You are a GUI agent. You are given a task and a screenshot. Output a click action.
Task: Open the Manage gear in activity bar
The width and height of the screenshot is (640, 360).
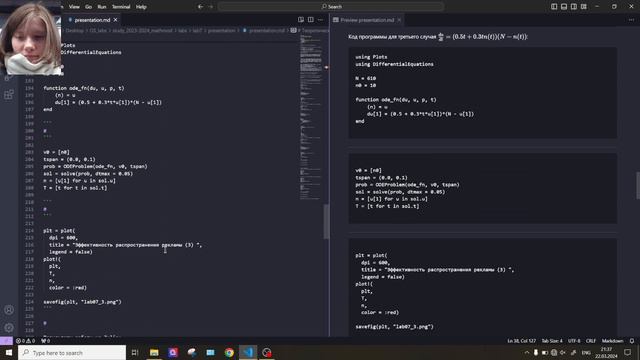[9, 328]
